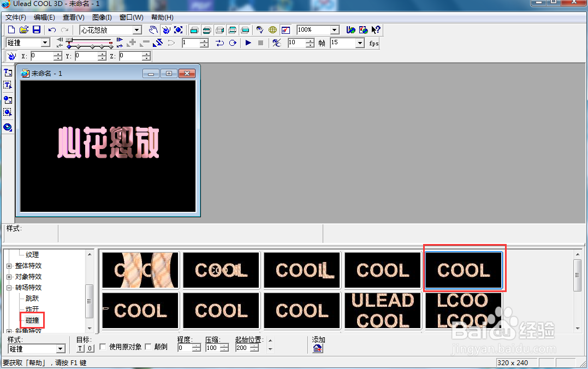This screenshot has width=588, height=369.
Task: Click the add key frame plus icon
Action: tap(131, 43)
